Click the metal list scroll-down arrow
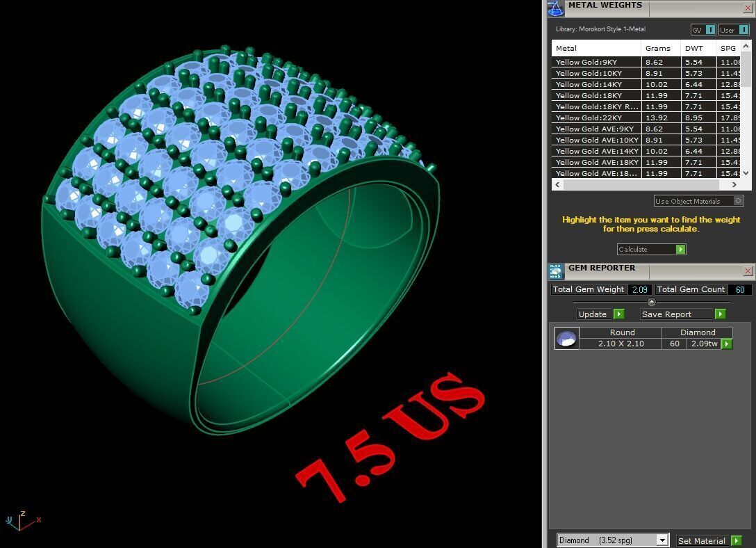 pyautogui.click(x=746, y=172)
